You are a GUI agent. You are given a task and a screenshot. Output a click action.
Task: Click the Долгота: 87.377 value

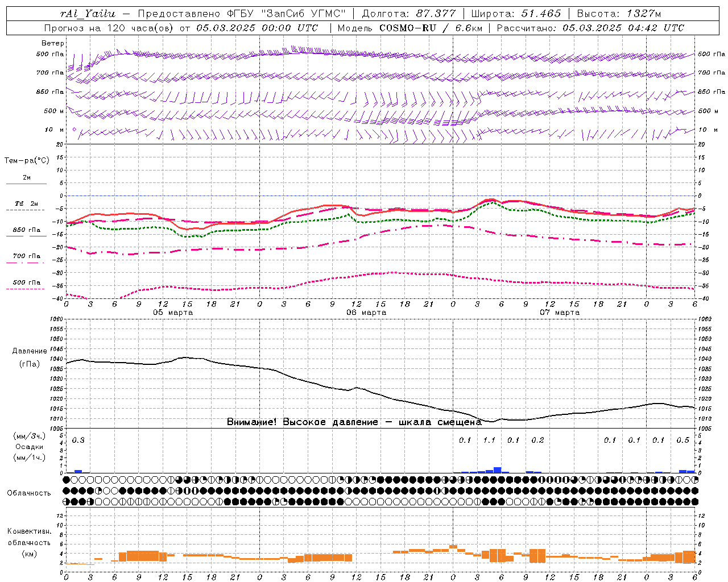click(x=408, y=14)
